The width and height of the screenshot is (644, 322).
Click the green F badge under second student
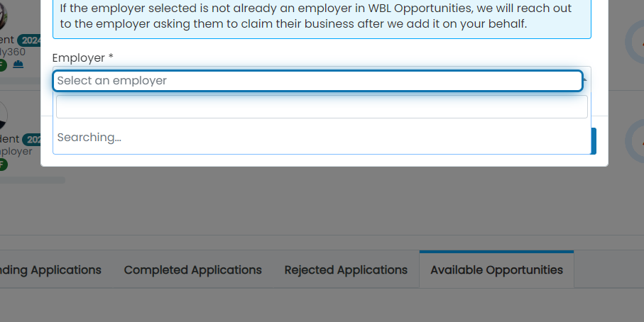coord(2,165)
